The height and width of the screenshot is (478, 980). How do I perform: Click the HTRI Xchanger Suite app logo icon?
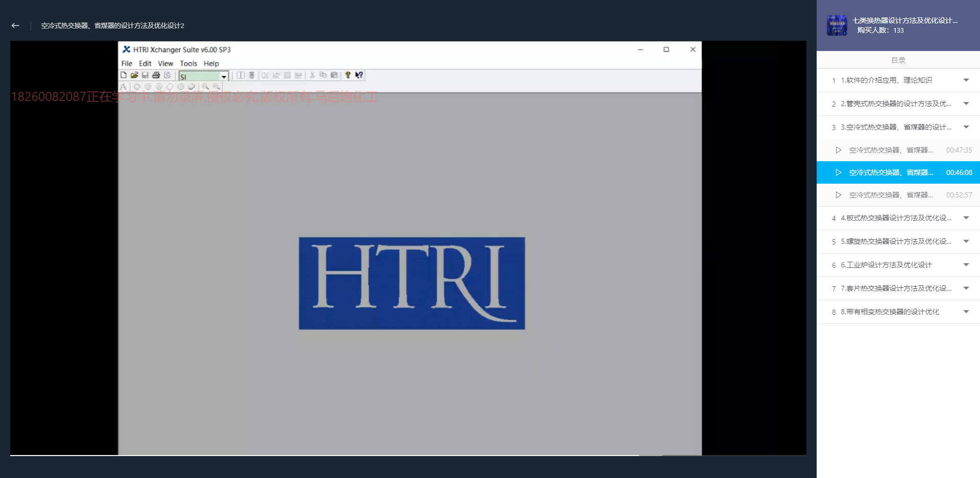[x=126, y=49]
